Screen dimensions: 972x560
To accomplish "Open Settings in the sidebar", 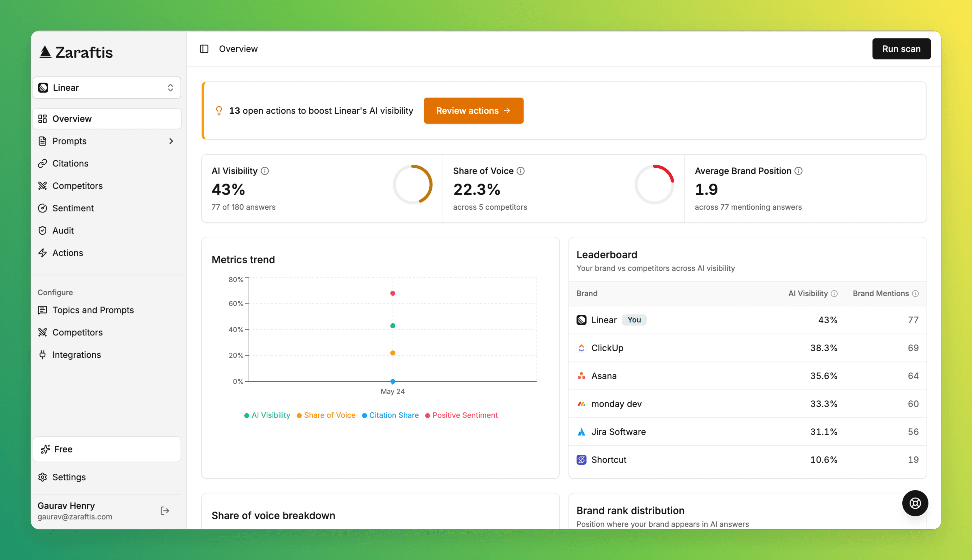I will pyautogui.click(x=107, y=477).
